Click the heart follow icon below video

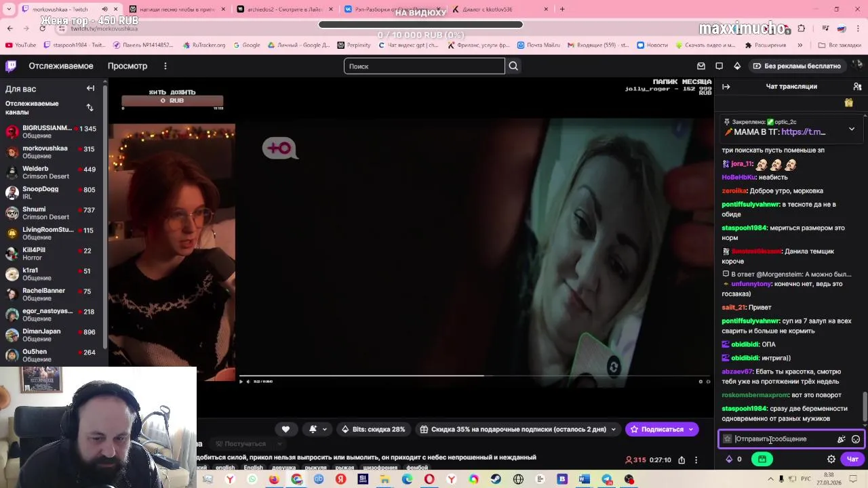(285, 429)
